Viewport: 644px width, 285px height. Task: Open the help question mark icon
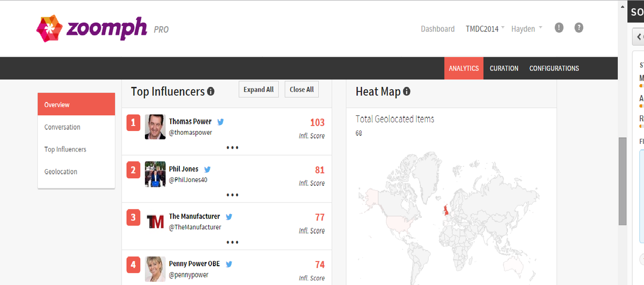point(579,28)
